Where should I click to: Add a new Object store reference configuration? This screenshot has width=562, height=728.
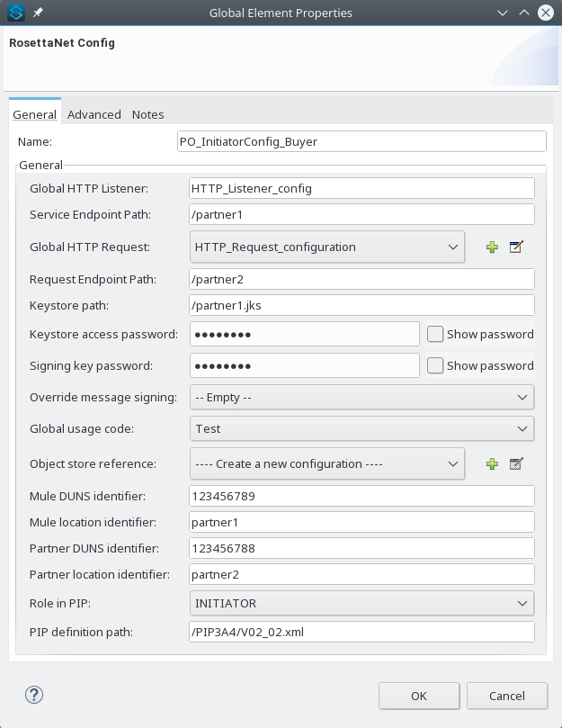tap(492, 463)
